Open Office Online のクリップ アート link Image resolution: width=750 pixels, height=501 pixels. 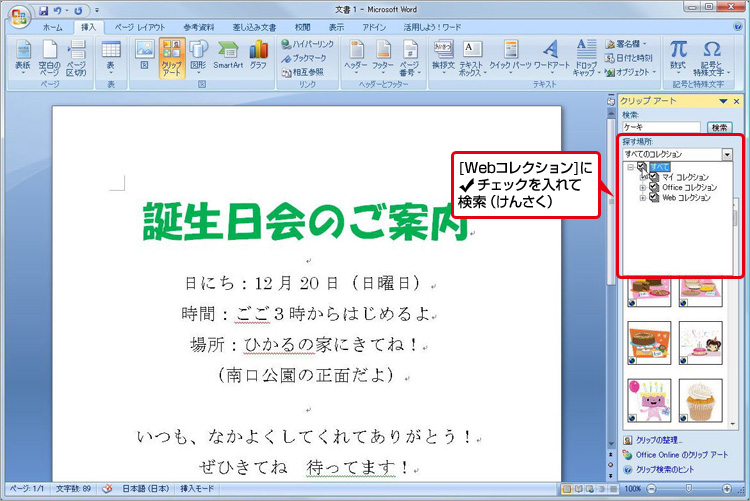[x=682, y=455]
